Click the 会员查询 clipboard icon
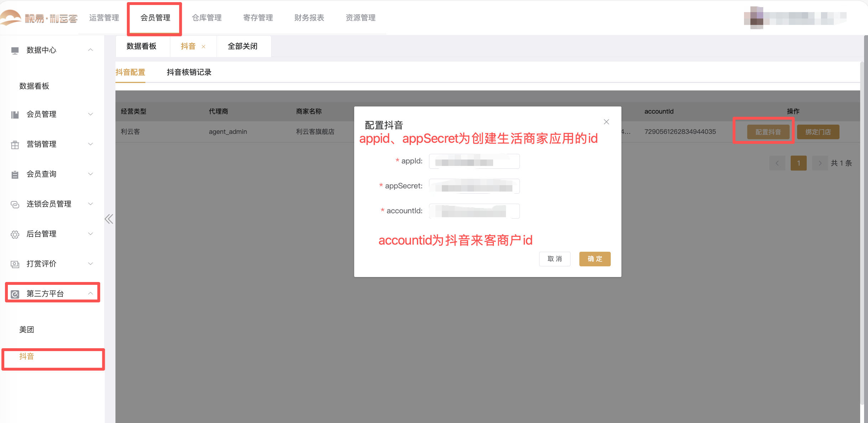 point(15,174)
